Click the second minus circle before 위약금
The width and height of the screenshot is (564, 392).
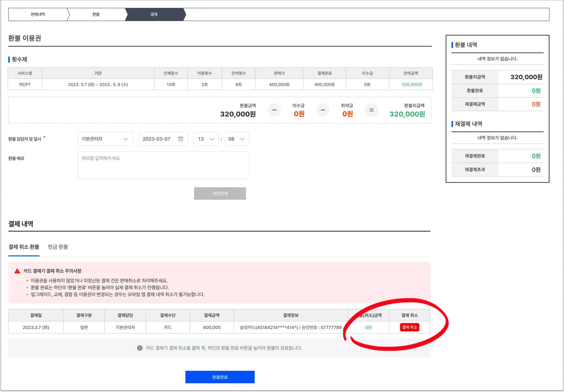click(323, 110)
